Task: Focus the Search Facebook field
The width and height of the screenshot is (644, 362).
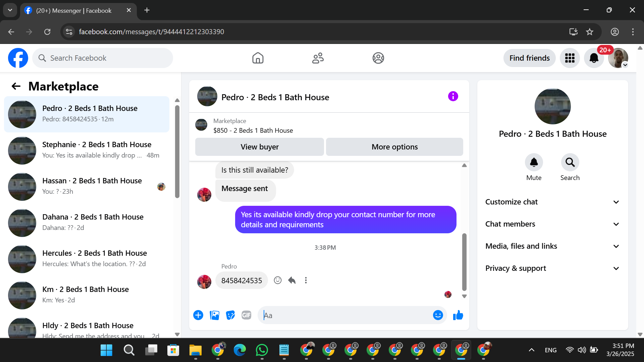Action: click(x=103, y=58)
